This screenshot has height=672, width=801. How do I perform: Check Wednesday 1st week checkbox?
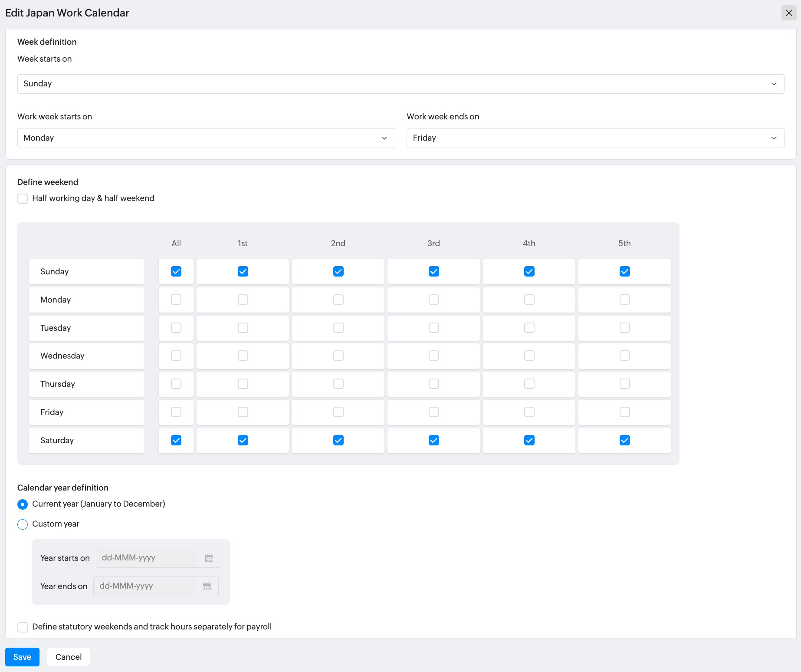[x=243, y=356]
